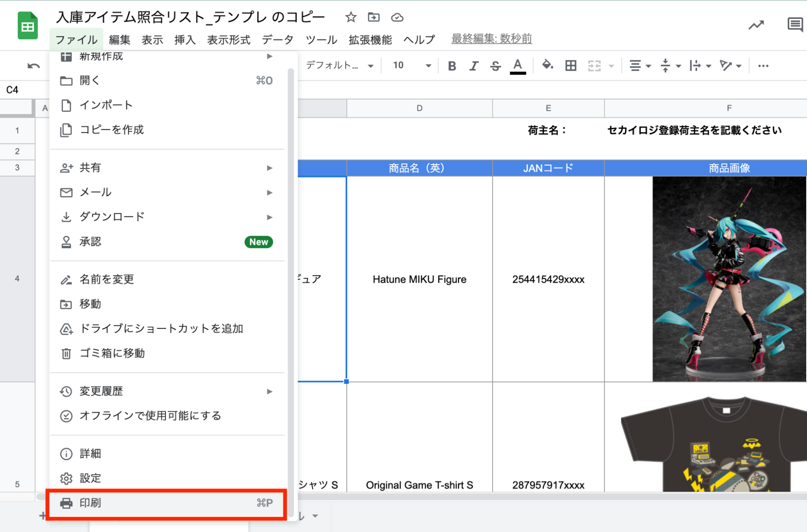Choose Make a copy menu entry

click(112, 129)
